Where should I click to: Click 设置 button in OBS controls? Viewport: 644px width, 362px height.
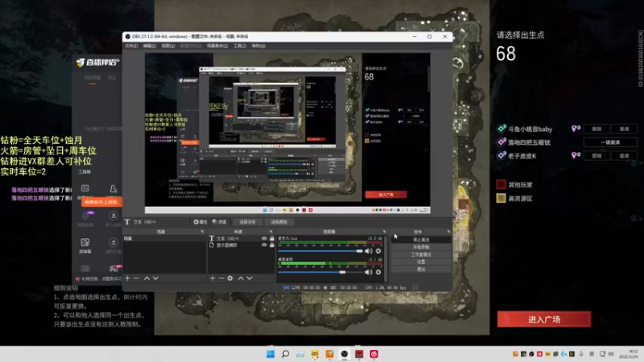click(421, 262)
